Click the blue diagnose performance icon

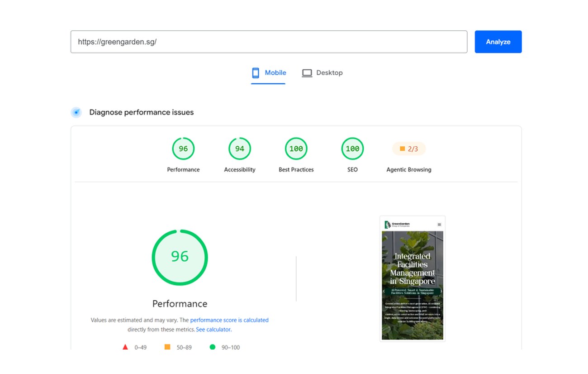pyautogui.click(x=76, y=112)
